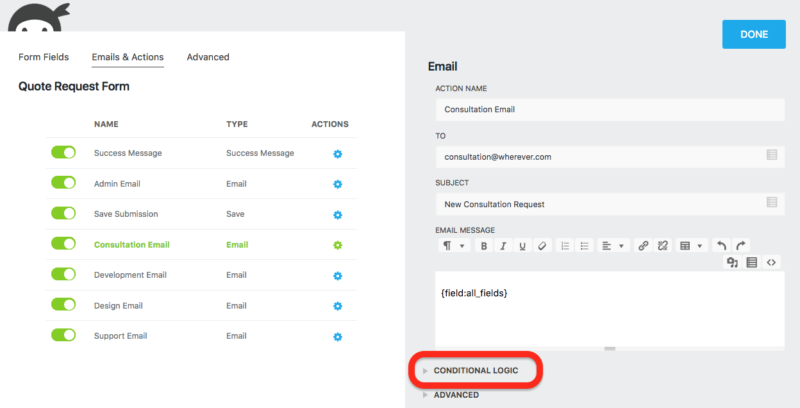This screenshot has height=408, width=800.
Task: Click the Subject input field
Action: [610, 204]
